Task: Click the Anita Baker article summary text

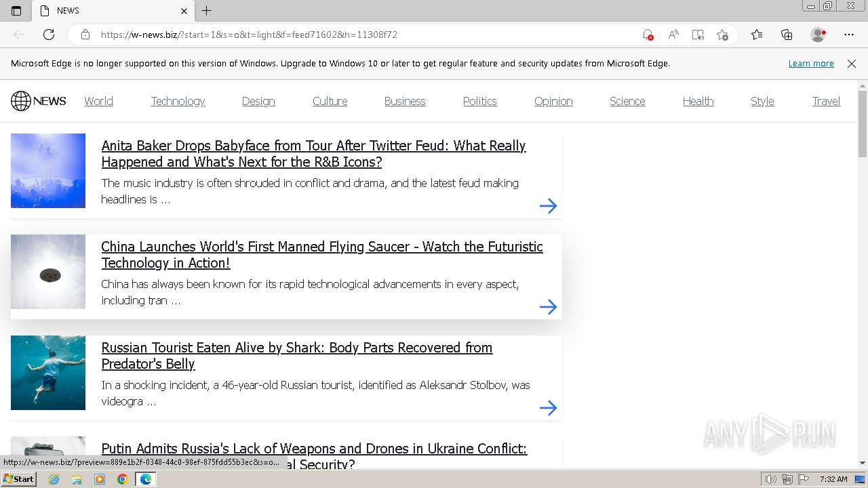Action: click(x=310, y=191)
